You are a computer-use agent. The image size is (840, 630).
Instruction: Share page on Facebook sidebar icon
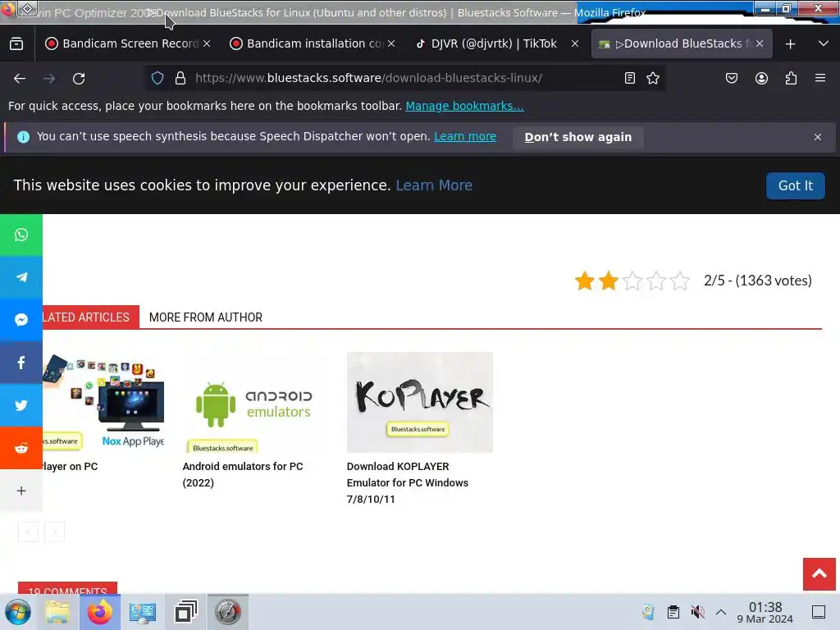coord(21,363)
